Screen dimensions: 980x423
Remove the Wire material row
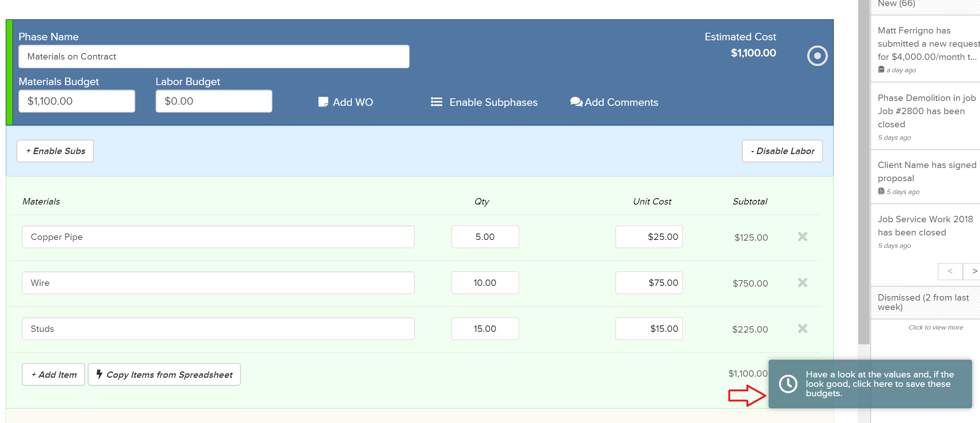pos(802,283)
